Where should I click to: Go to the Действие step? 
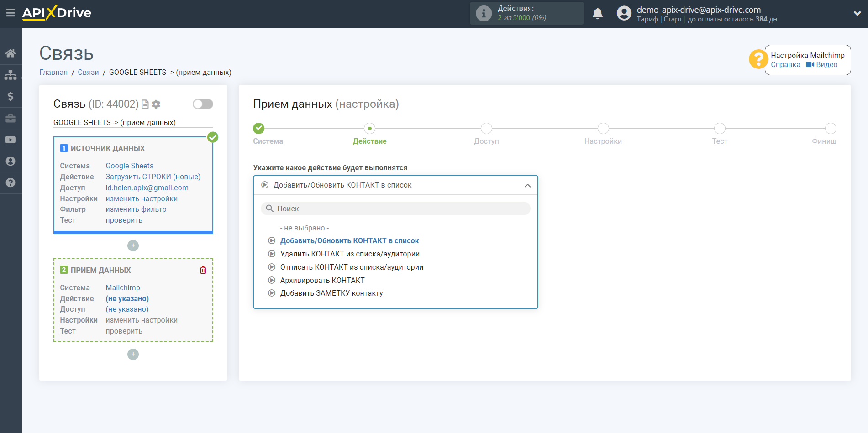(369, 134)
